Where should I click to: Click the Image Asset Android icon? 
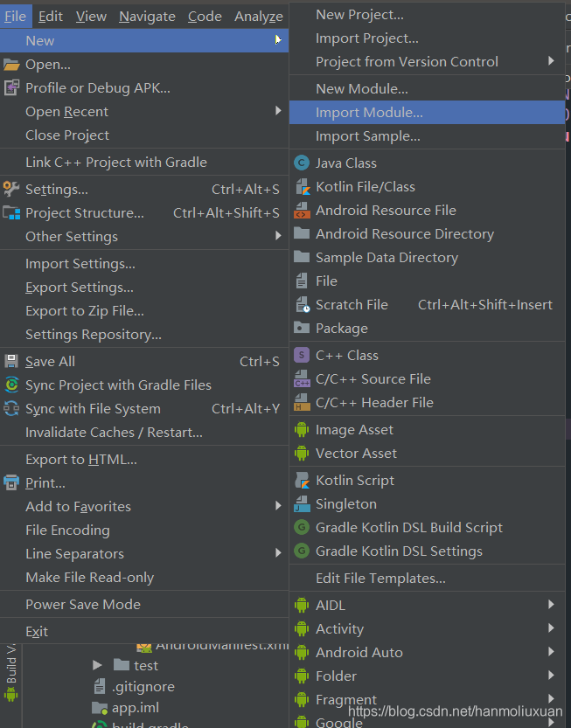click(302, 429)
